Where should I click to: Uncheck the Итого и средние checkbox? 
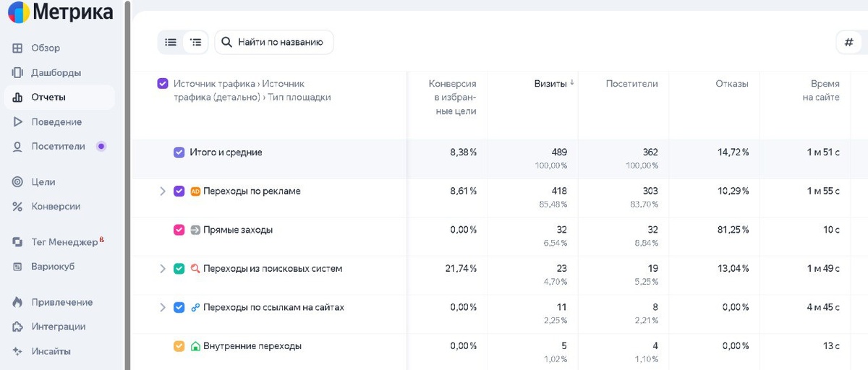pyautogui.click(x=179, y=152)
